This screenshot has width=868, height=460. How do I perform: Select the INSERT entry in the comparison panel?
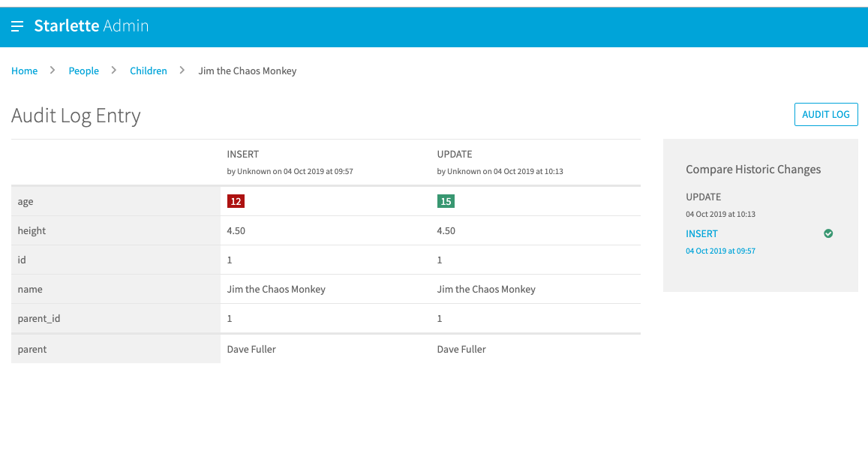coord(701,233)
